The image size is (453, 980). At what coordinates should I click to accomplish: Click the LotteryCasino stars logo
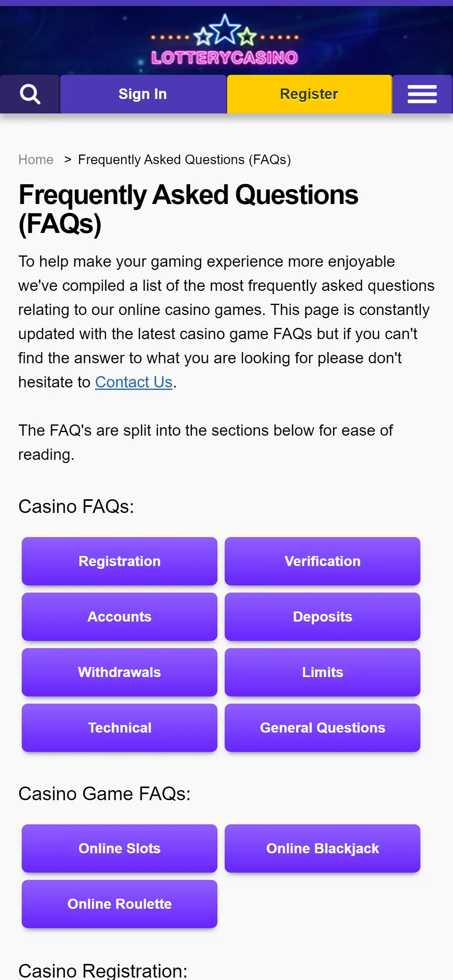(x=225, y=41)
